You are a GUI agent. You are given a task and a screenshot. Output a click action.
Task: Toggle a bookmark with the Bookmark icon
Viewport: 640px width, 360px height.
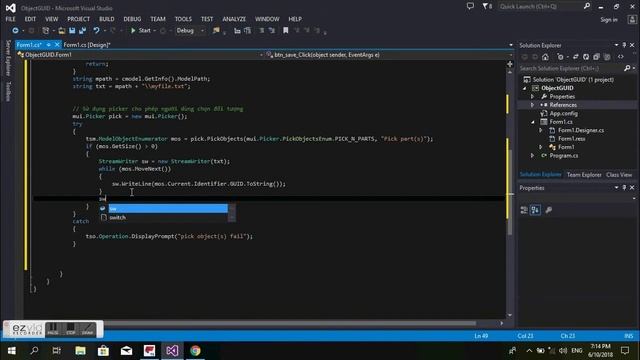286,31
